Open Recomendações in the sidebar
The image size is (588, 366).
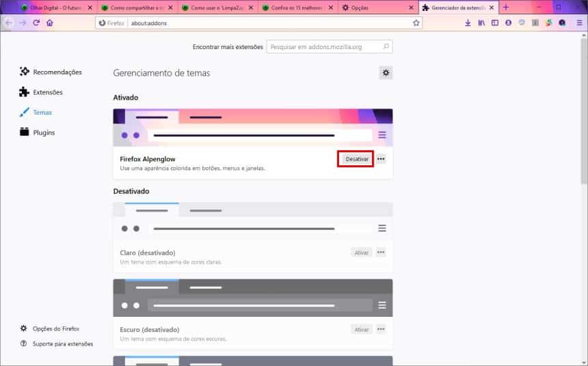click(x=51, y=72)
